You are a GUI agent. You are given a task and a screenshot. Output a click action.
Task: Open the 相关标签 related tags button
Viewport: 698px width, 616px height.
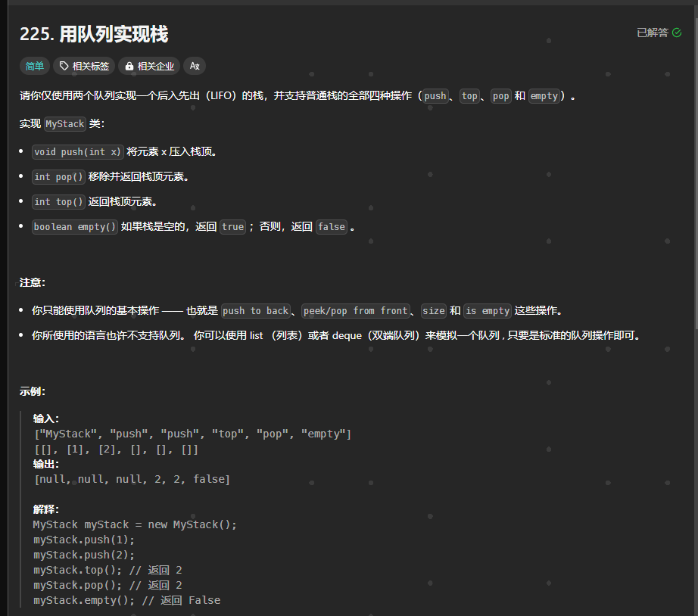pos(84,67)
